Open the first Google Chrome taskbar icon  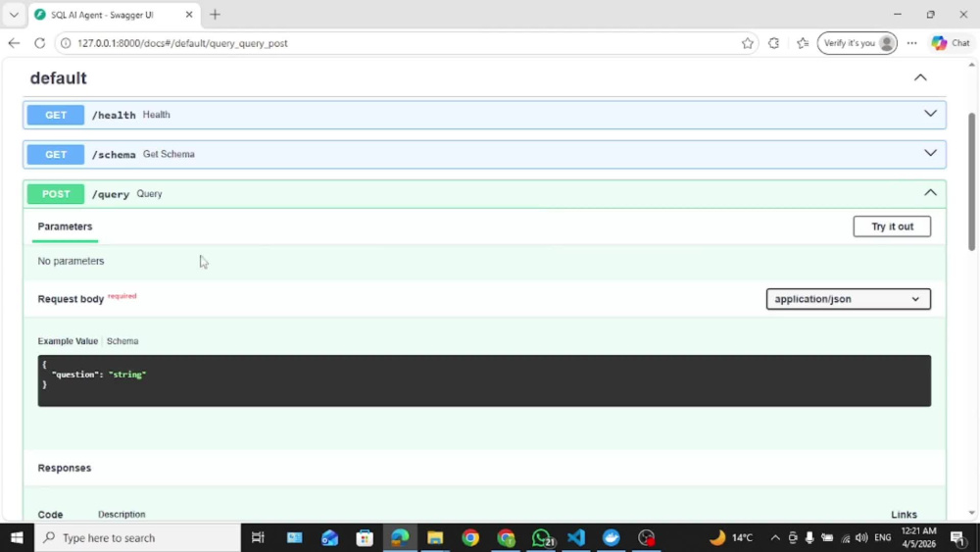pyautogui.click(x=470, y=537)
